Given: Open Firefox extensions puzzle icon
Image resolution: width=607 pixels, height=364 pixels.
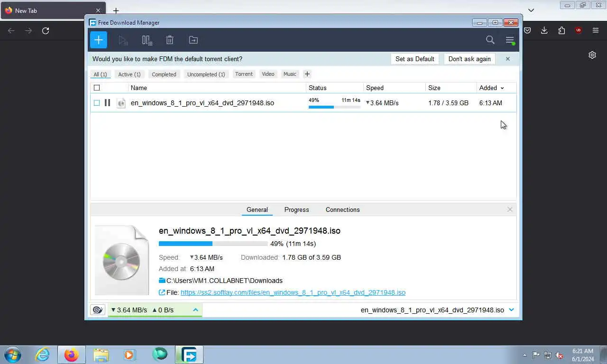Looking at the screenshot, I should pos(561,30).
